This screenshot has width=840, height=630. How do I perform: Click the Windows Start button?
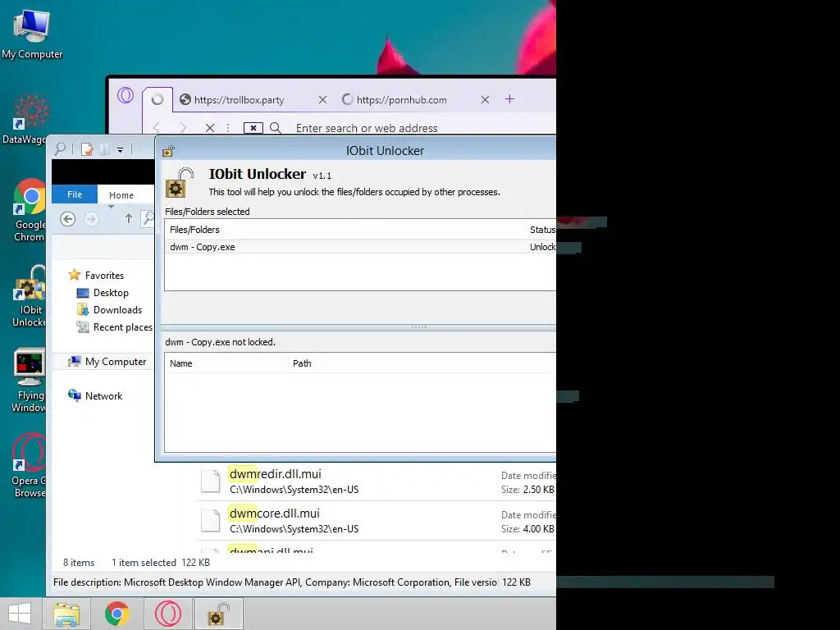[x=20, y=614]
